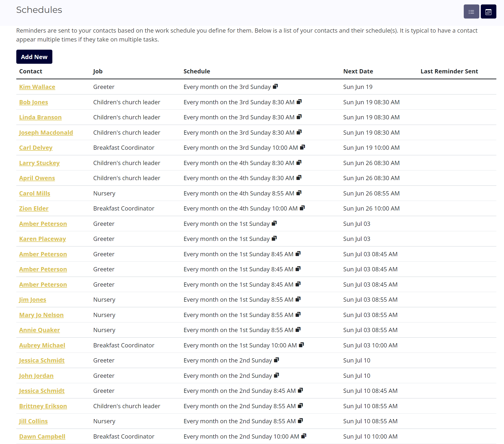Open Mary Jo Nelson link
Screen dimensions: 504x444
tap(41, 315)
